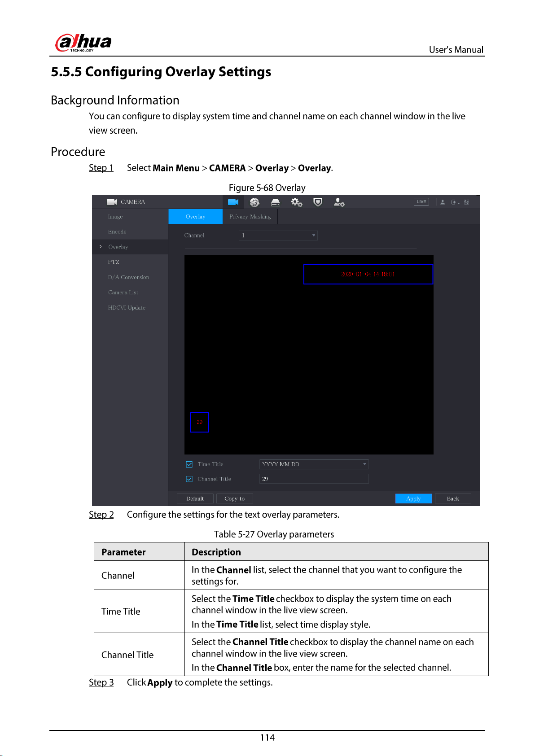Viewport: 535px width, 756px height.
Task: Click the channel title box showing 29
Action: tap(200, 422)
